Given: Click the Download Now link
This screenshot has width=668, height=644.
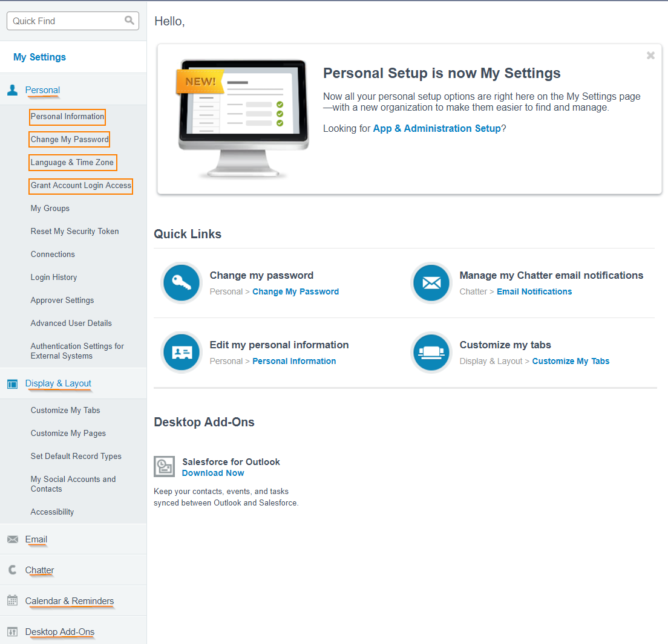Looking at the screenshot, I should [212, 473].
